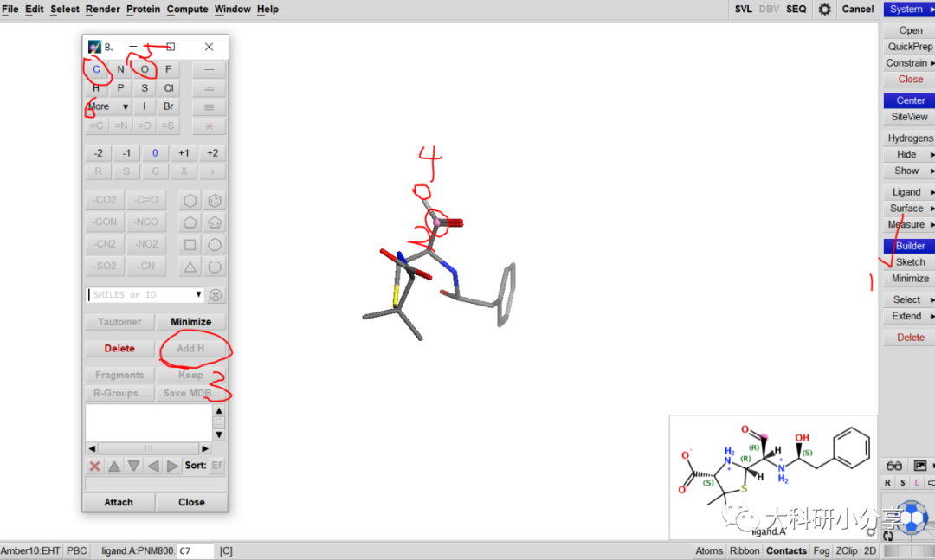The image size is (935, 560).
Task: Add a cyclopentane ring fragment
Action: (x=190, y=222)
